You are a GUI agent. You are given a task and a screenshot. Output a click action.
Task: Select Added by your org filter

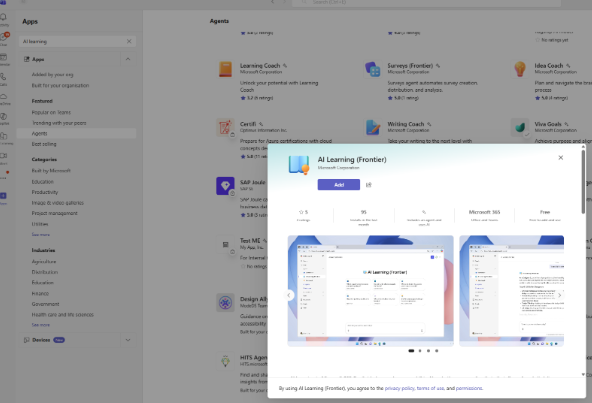point(52,75)
